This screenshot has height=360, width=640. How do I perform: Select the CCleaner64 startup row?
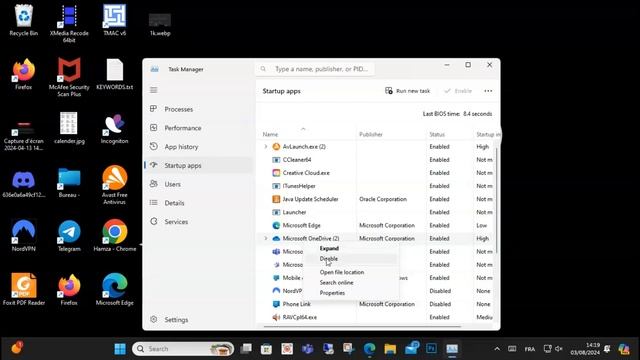(376, 160)
